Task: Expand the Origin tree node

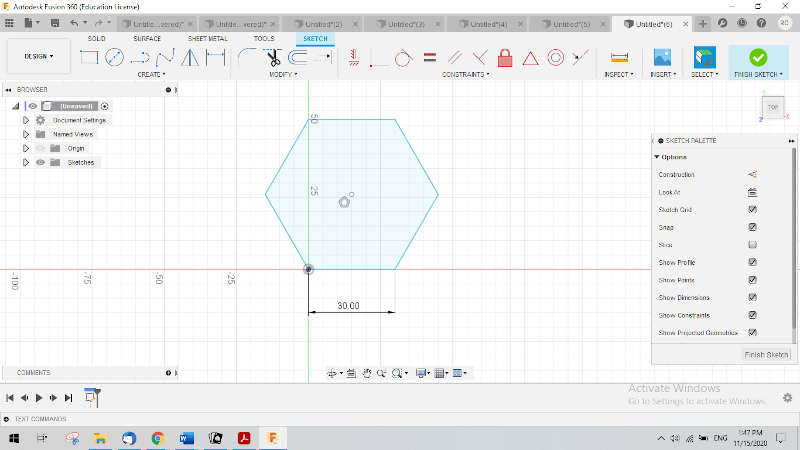Action: 26,148
